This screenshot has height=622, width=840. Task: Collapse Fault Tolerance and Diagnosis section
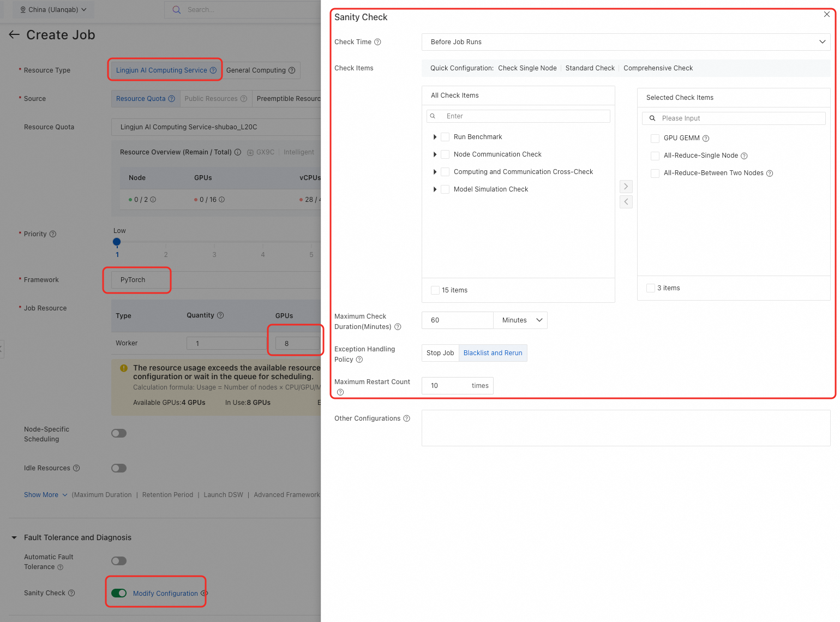point(14,537)
